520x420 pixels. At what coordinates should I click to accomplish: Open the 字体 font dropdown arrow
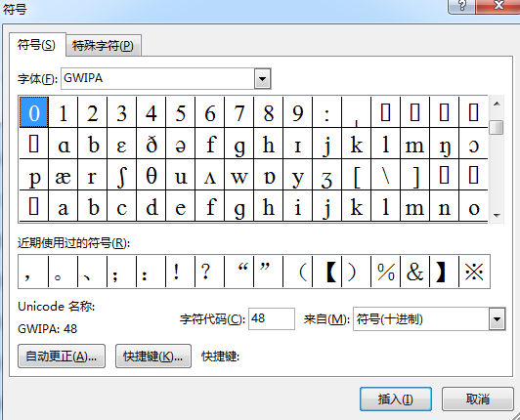pyautogui.click(x=262, y=78)
